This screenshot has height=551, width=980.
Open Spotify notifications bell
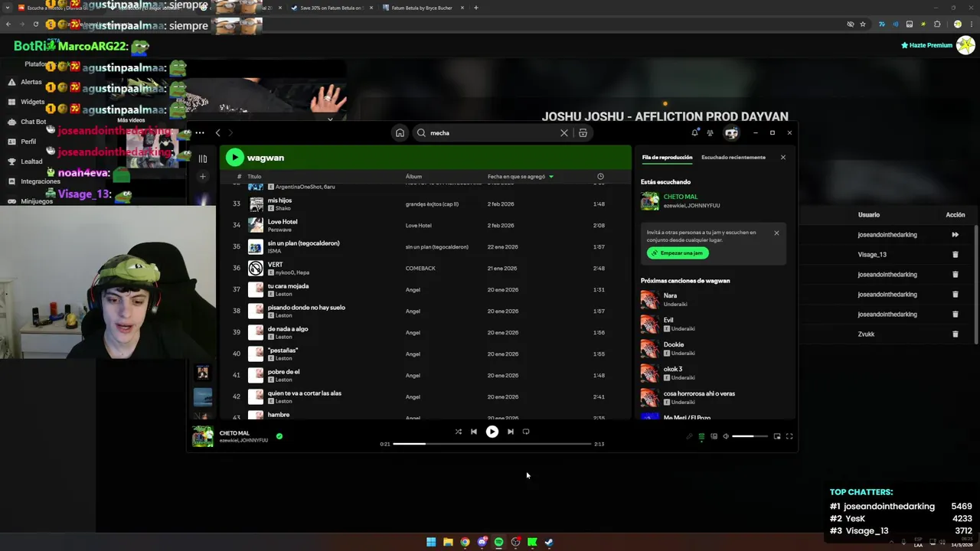694,133
